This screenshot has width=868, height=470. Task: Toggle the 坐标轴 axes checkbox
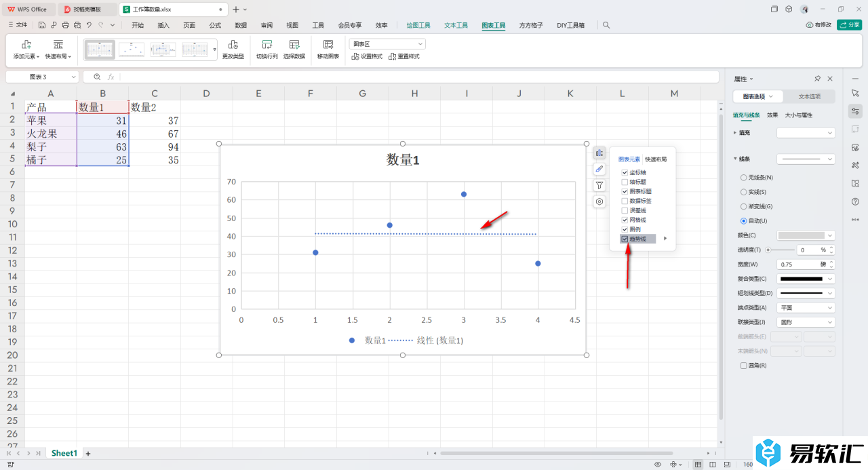(625, 172)
